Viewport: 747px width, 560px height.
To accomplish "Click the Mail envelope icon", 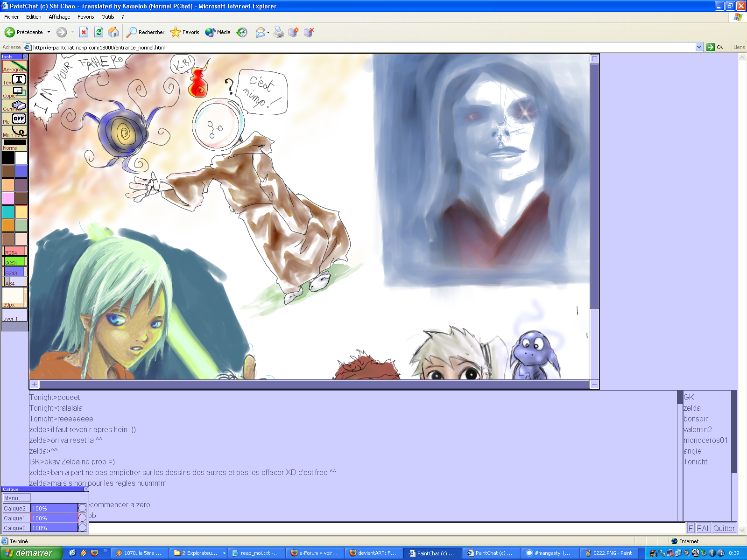I will pos(261,32).
